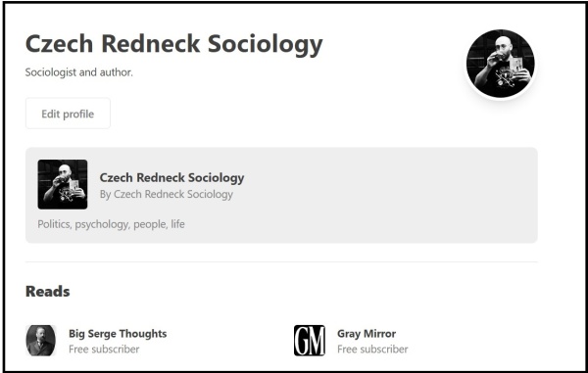The height and width of the screenshot is (373, 588).
Task: Select the bold publication title in the gray card
Action: 171,177
